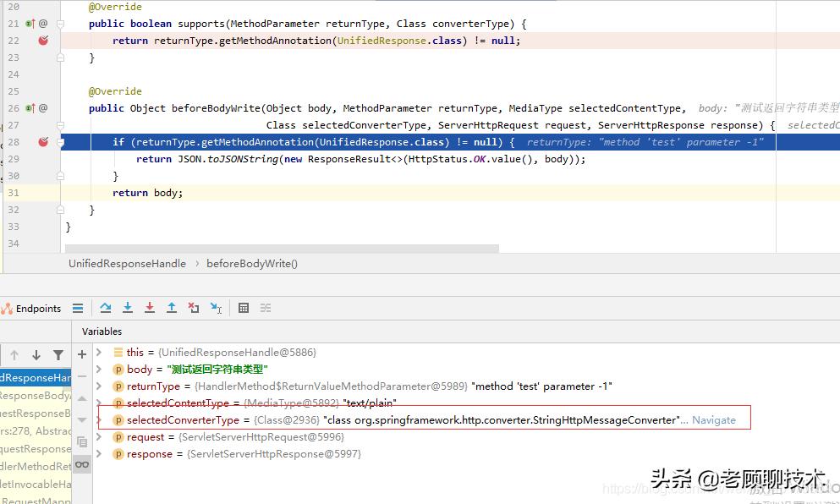Toggle the breakpoint on line 28
The width and height of the screenshot is (840, 504).
(43, 142)
